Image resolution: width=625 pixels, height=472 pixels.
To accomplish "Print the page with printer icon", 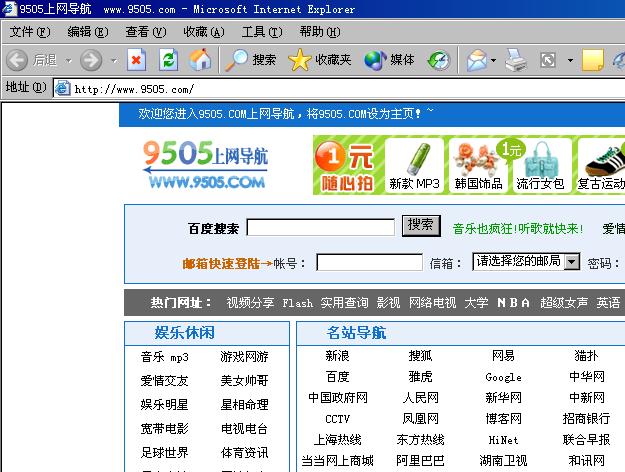I will 516,60.
